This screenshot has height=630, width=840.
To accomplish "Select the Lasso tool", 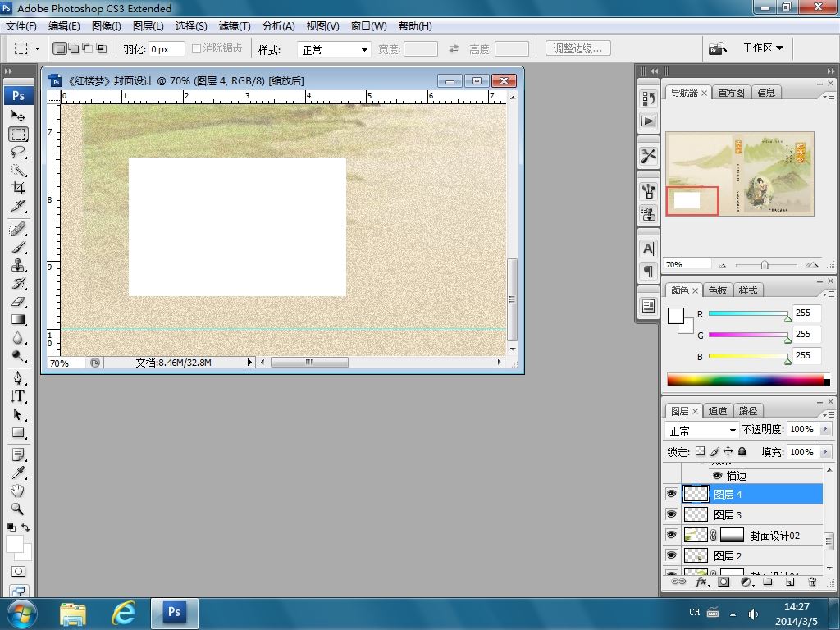I will point(18,153).
